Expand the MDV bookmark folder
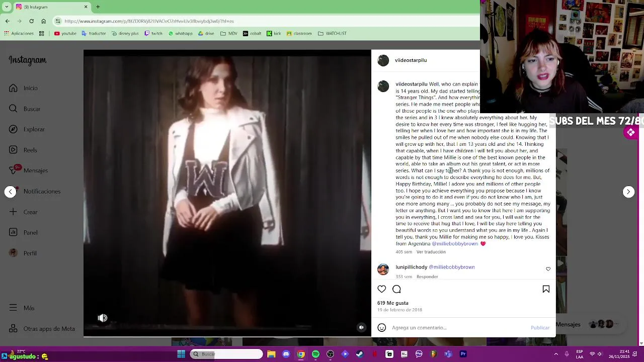This screenshot has width=644, height=362. point(229,34)
